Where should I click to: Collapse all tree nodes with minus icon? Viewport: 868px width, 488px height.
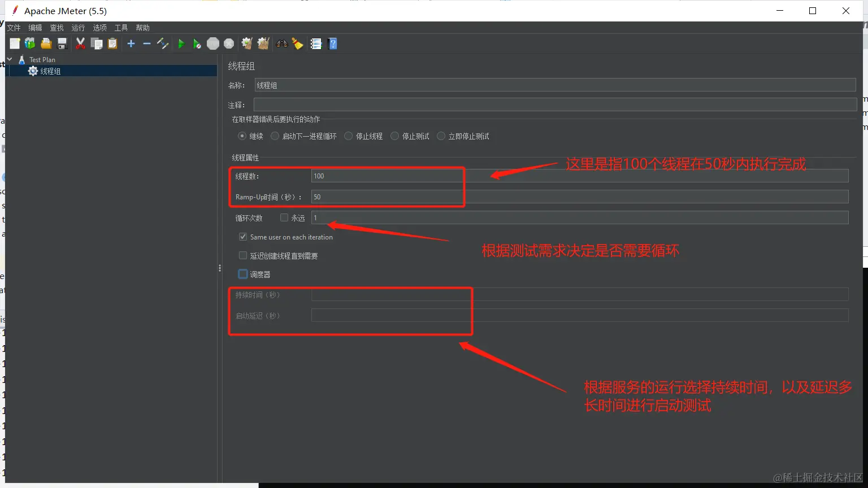(x=147, y=43)
